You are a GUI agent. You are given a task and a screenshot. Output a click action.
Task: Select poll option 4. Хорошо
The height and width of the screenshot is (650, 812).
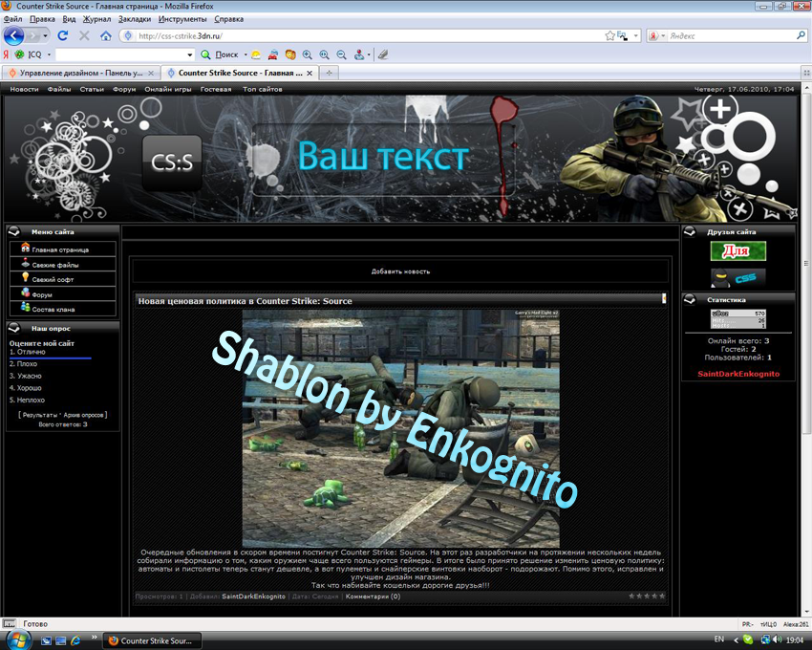pos(26,388)
